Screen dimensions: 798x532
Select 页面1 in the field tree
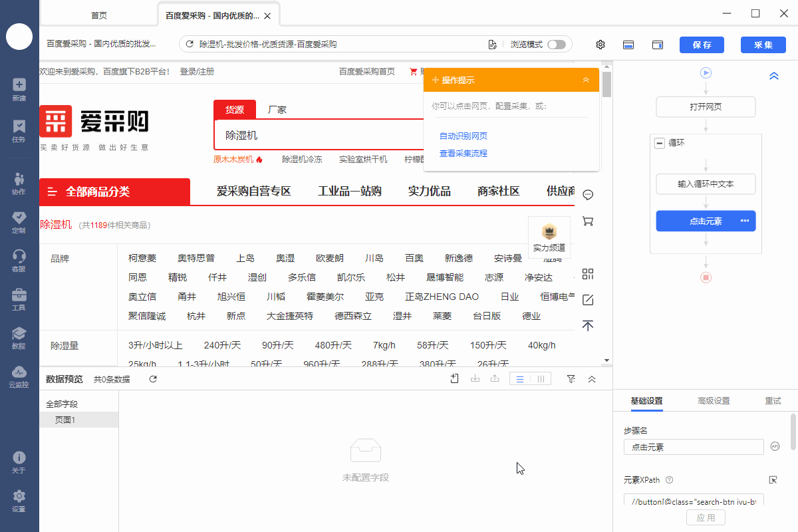79,420
